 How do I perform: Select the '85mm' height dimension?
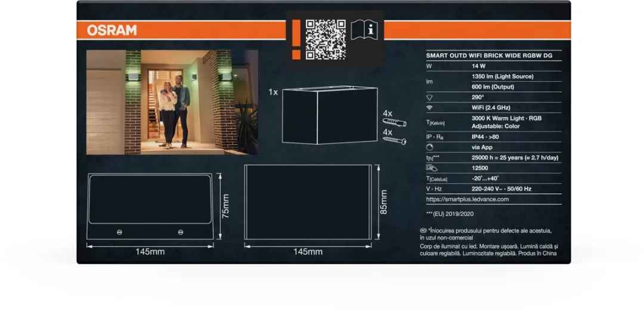point(383,202)
